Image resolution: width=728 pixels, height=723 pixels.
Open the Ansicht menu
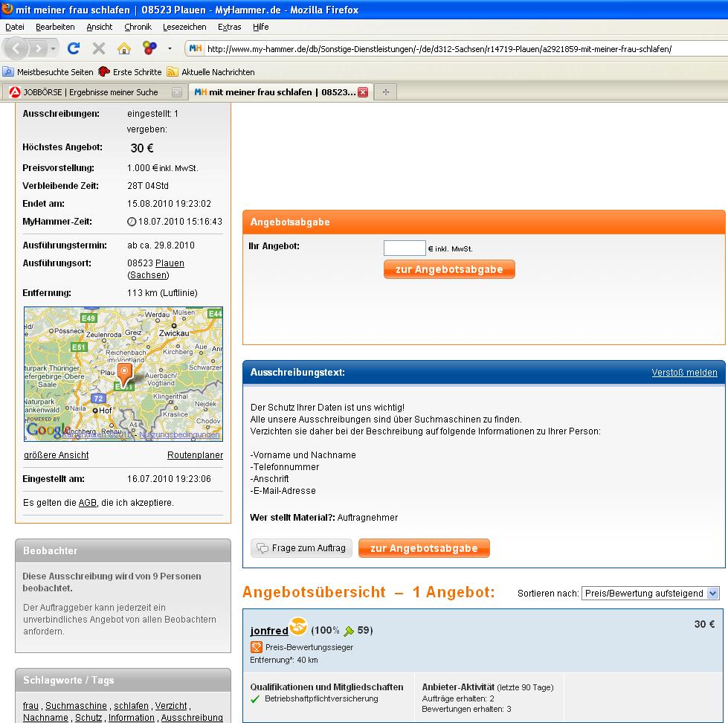point(100,27)
